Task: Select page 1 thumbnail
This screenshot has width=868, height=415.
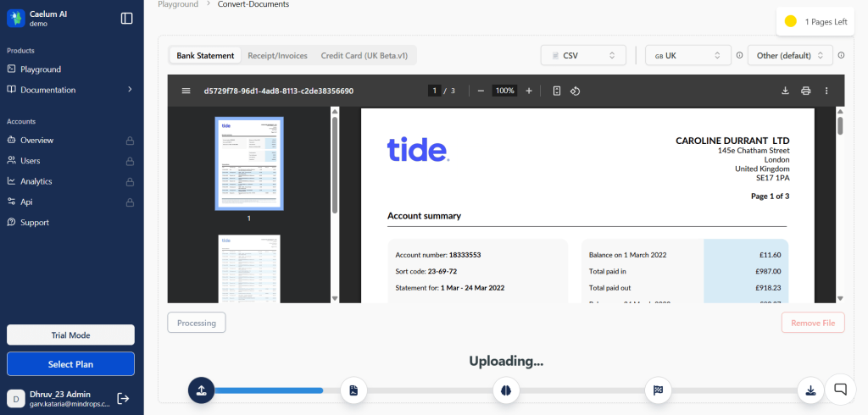Action: (249, 163)
